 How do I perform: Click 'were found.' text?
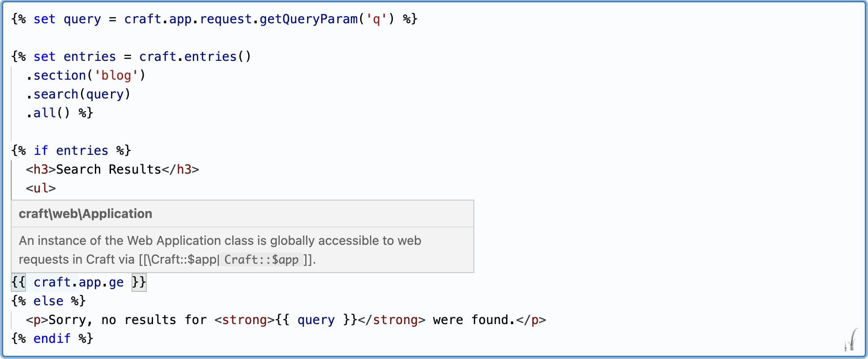click(474, 320)
